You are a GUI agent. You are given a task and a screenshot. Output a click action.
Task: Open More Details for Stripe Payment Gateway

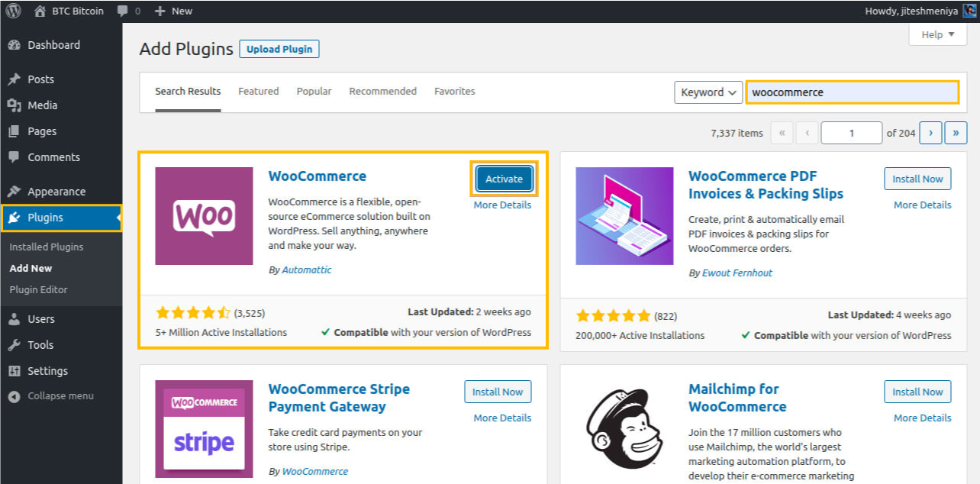pos(502,418)
